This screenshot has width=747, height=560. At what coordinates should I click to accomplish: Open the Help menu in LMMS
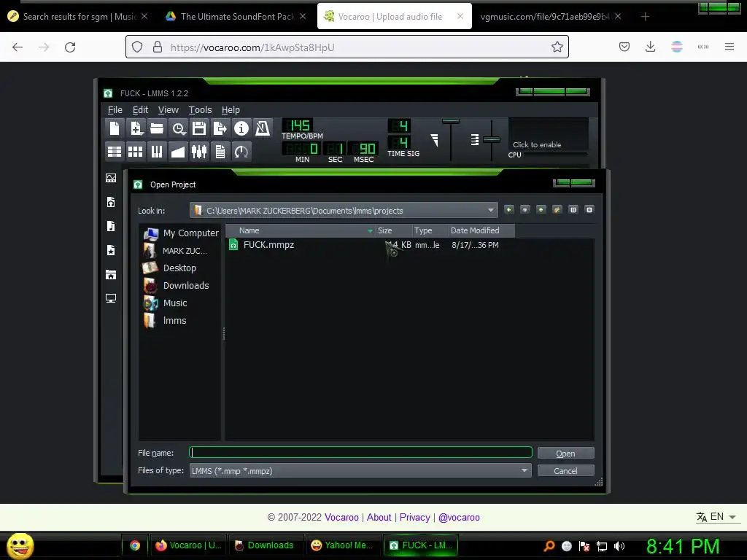pos(231,110)
